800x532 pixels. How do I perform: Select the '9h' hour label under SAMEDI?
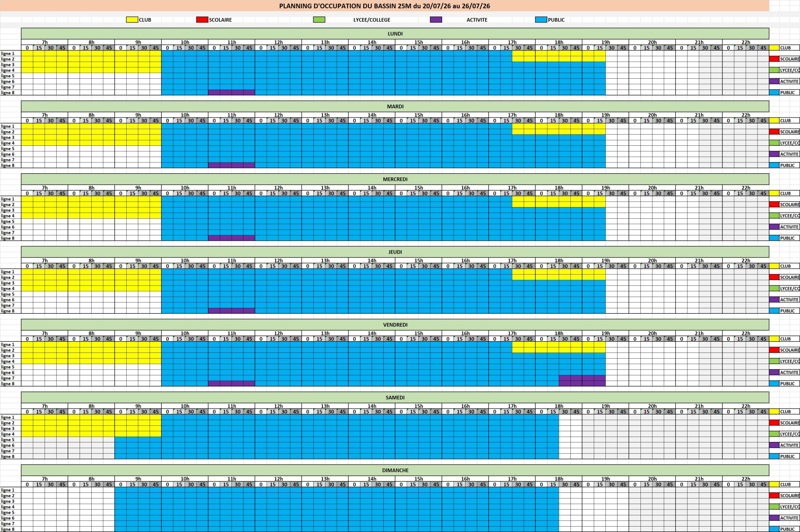click(138, 406)
